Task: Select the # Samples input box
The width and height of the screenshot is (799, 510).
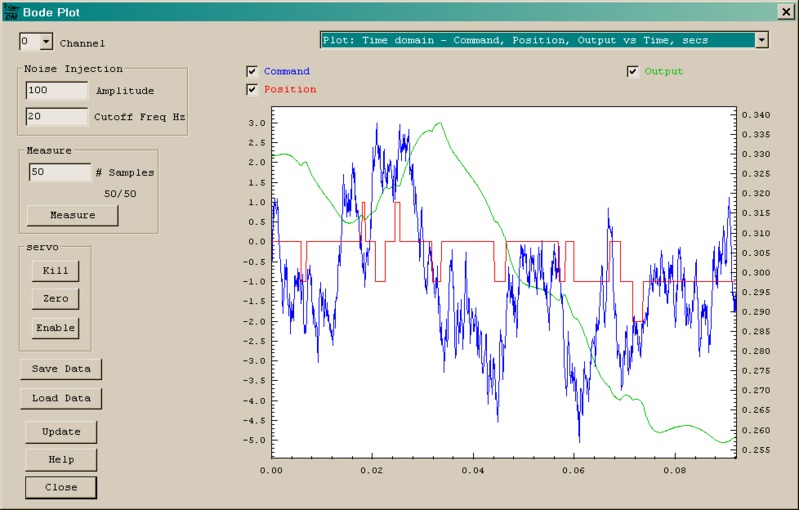Action: click(x=59, y=172)
